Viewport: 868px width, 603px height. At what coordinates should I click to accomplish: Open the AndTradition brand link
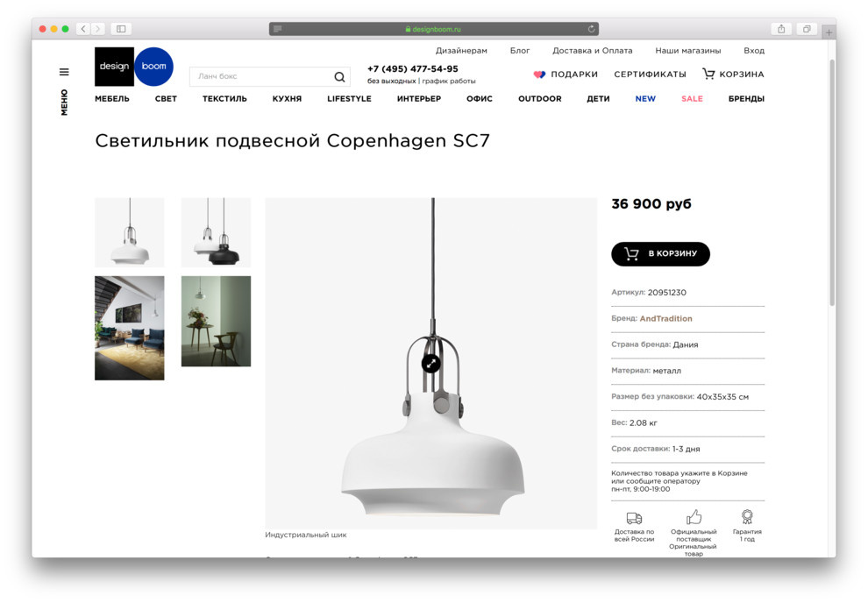666,319
